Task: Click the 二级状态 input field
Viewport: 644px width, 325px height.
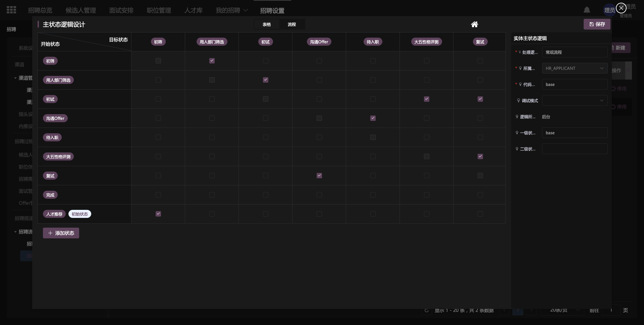Action: [574, 149]
